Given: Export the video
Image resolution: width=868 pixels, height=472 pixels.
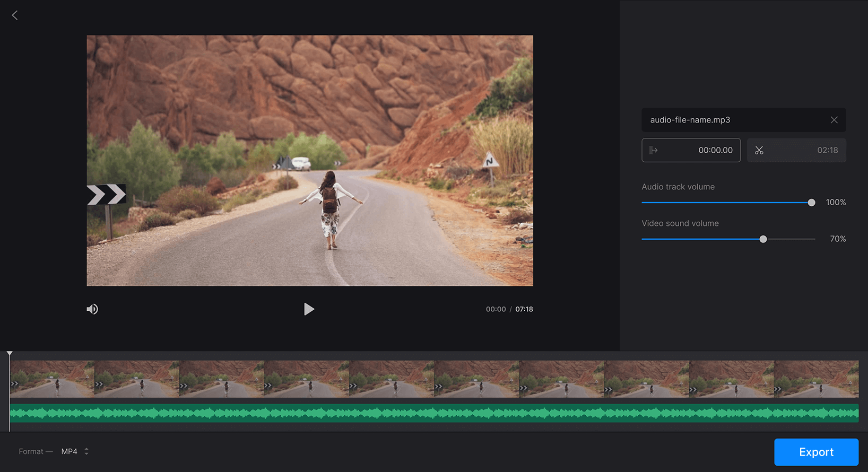Looking at the screenshot, I should pyautogui.click(x=816, y=452).
